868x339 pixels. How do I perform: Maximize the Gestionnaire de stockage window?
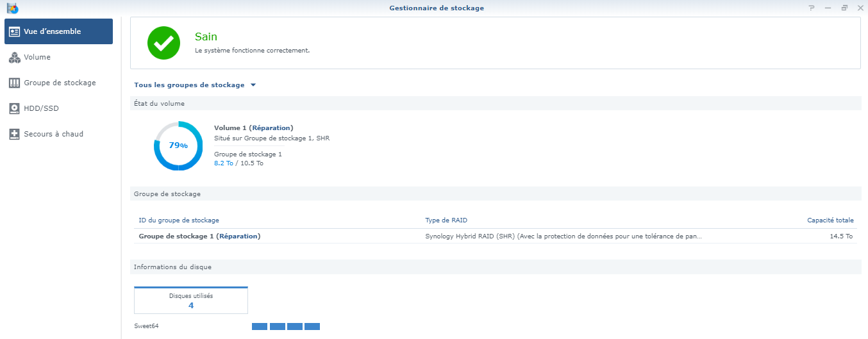tap(844, 8)
